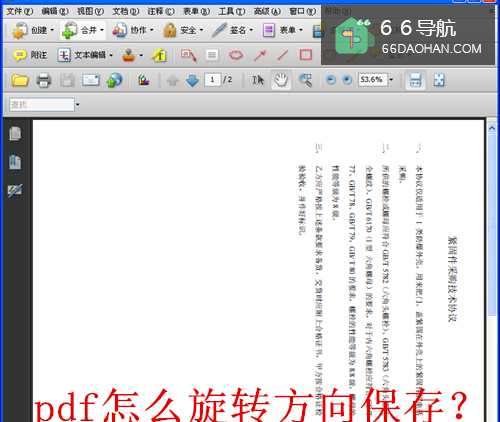500x422 pixels.
Task: Click the Print icon
Action: click(x=43, y=80)
